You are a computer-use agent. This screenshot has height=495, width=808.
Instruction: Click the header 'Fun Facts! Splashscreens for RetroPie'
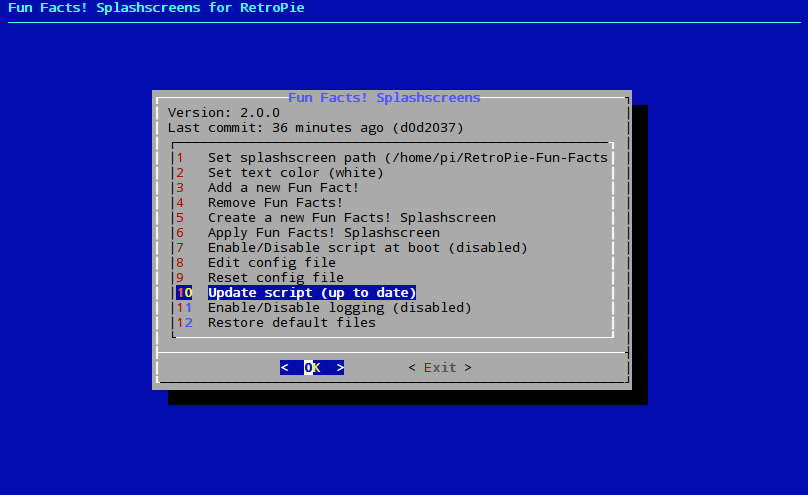click(156, 8)
